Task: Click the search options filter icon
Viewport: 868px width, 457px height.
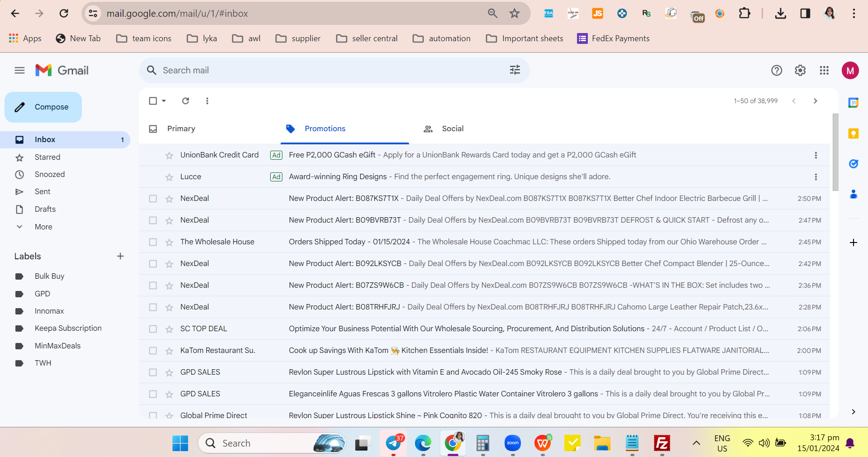Action: [x=515, y=70]
